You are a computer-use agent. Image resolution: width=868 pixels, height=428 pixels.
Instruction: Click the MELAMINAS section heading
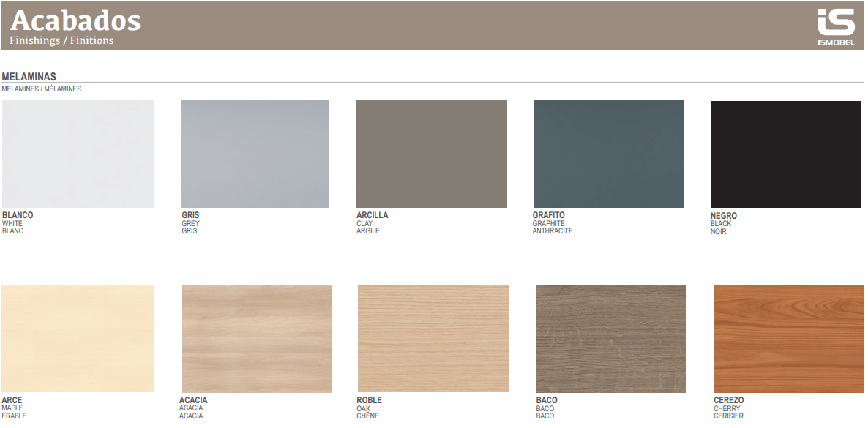tap(29, 77)
